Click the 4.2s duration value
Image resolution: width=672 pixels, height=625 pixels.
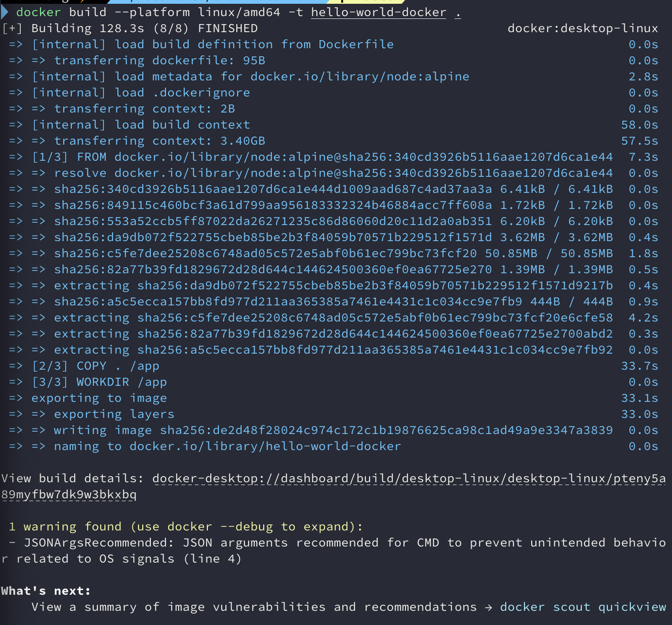[643, 318]
